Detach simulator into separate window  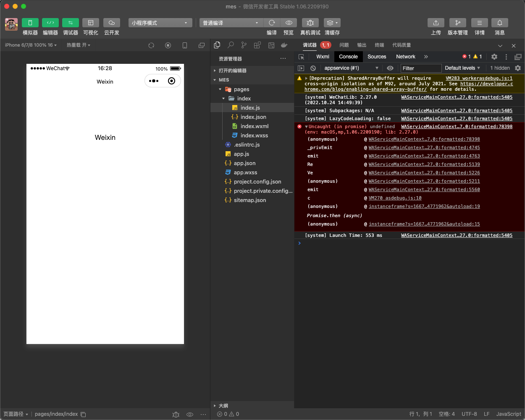[x=202, y=45]
